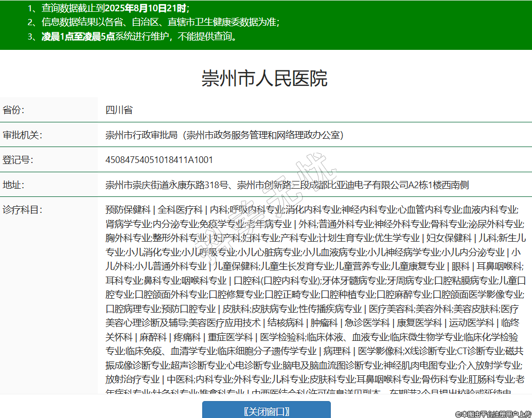The image size is (532, 418).
Task: Click registration number 45084754051018411A1001
Action: point(159,160)
